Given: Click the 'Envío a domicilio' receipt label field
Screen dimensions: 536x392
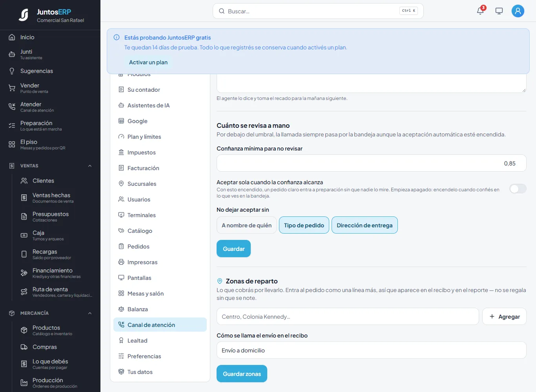Looking at the screenshot, I should click(x=371, y=350).
